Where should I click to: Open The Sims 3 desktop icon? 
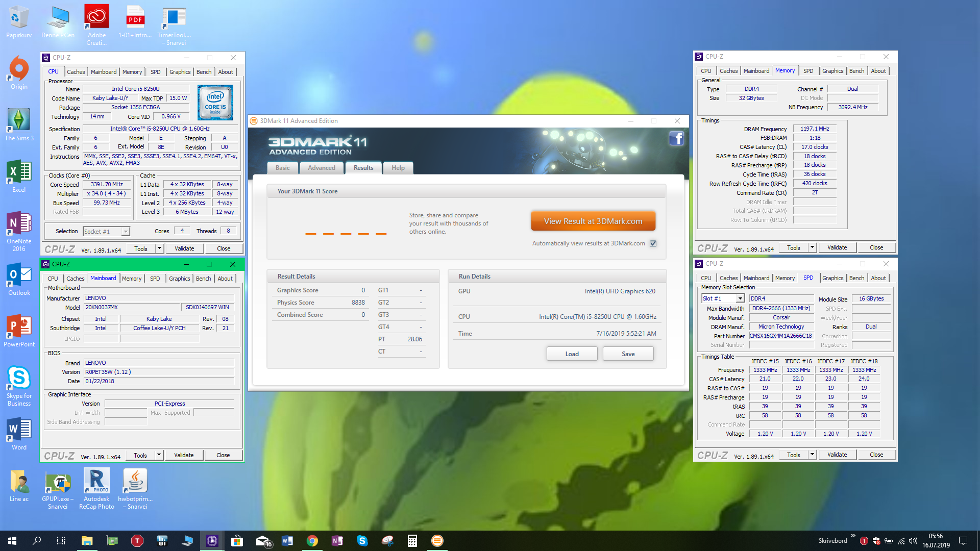pos(19,124)
